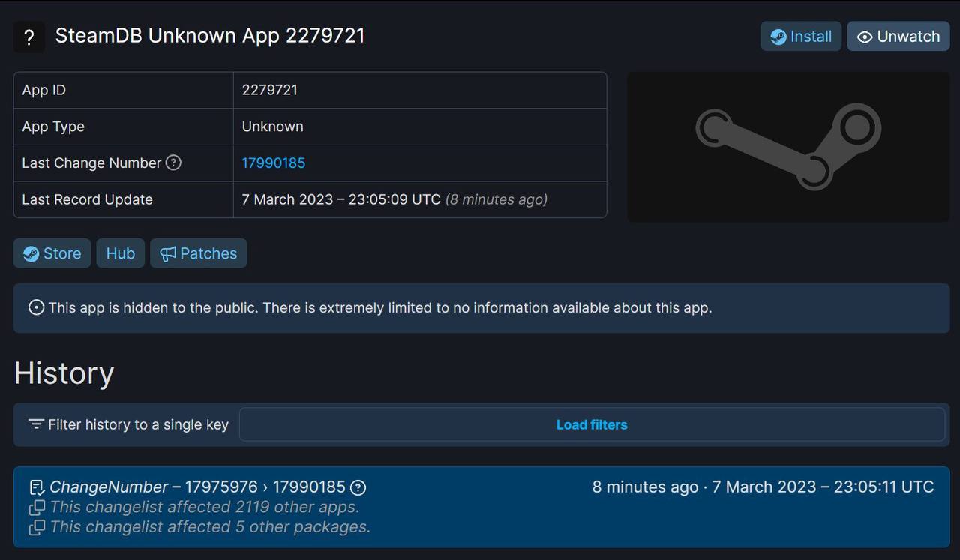Click the Steam logo placeholder image

coord(788,147)
